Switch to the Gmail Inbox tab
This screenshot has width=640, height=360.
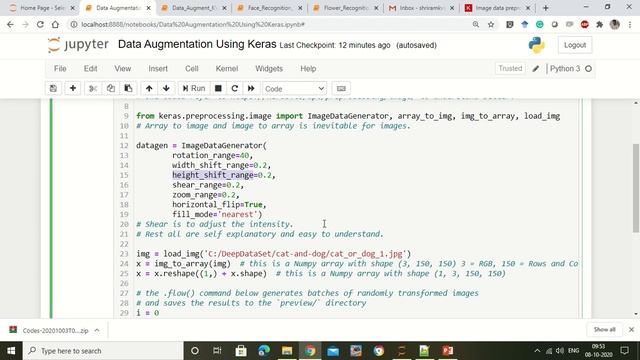pos(420,8)
